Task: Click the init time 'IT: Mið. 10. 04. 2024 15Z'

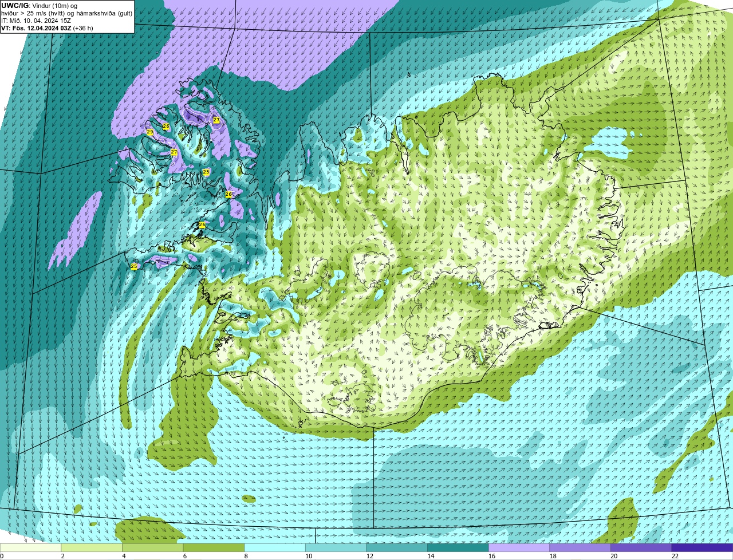Action: [x=36, y=21]
